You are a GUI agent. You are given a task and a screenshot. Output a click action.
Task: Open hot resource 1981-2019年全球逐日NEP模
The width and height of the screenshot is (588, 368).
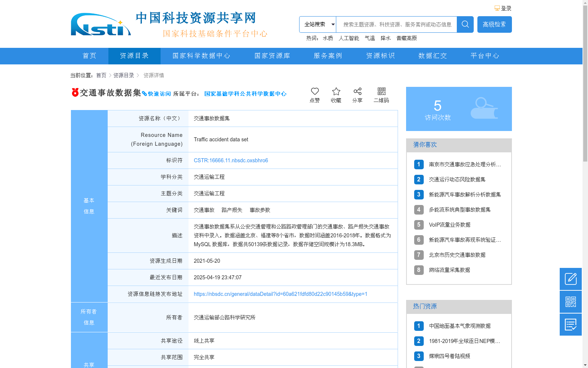pyautogui.click(x=465, y=341)
